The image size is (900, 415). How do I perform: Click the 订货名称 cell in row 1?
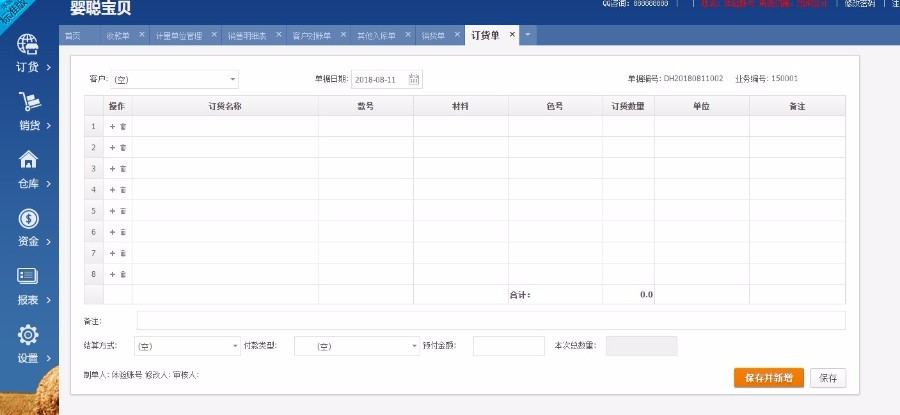225,126
